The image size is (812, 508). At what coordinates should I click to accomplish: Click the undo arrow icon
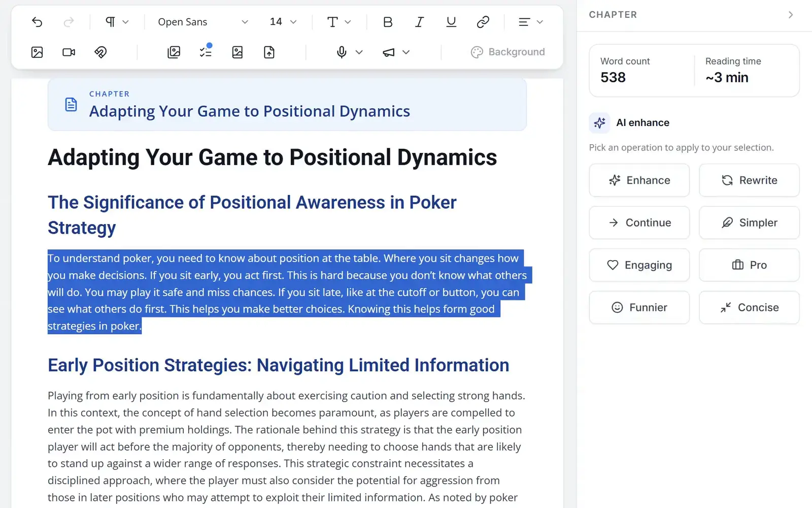point(37,22)
